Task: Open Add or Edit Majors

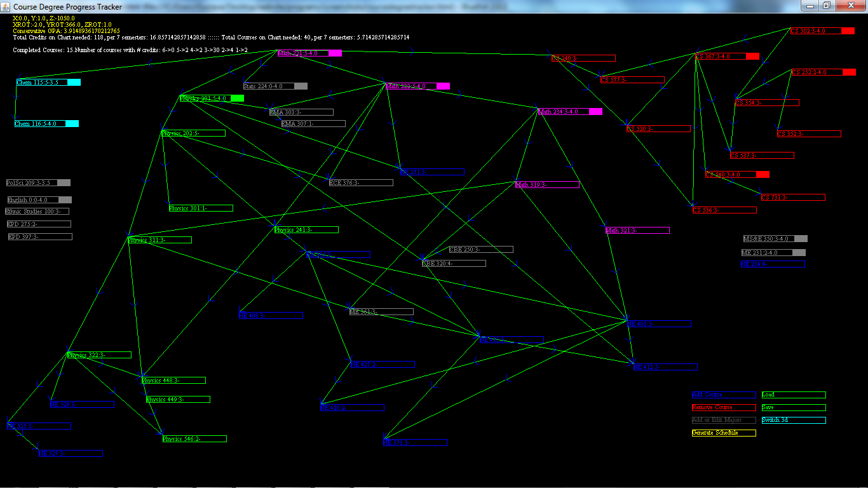Action: point(724,420)
